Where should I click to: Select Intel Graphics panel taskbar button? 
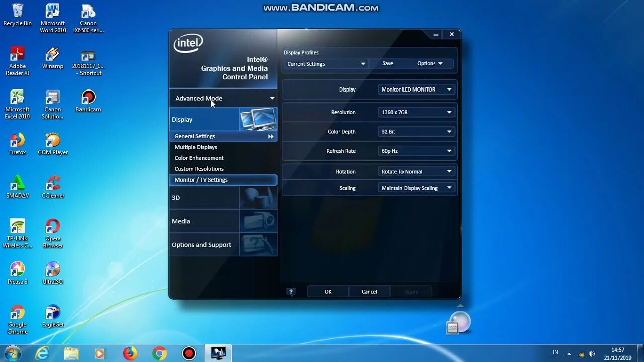pyautogui.click(x=218, y=354)
